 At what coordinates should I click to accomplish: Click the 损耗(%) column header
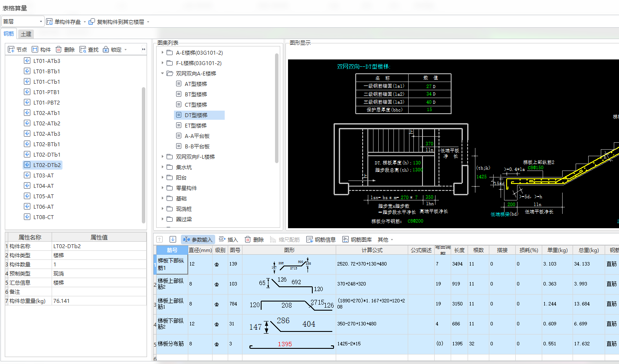tap(529, 250)
